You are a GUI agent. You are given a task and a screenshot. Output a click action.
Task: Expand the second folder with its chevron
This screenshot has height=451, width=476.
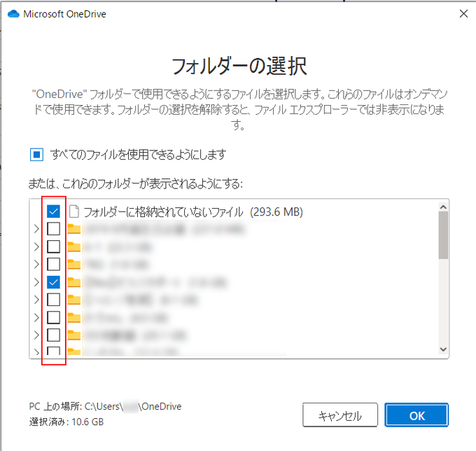[x=36, y=247]
